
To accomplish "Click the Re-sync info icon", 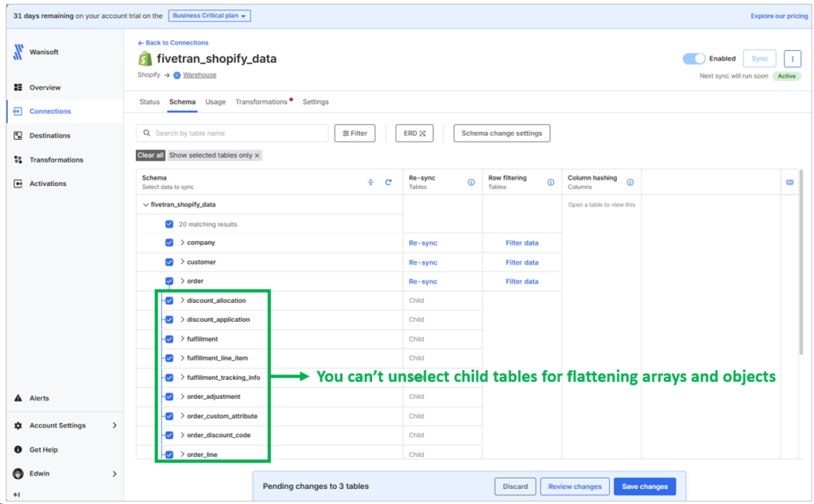I will [x=471, y=182].
